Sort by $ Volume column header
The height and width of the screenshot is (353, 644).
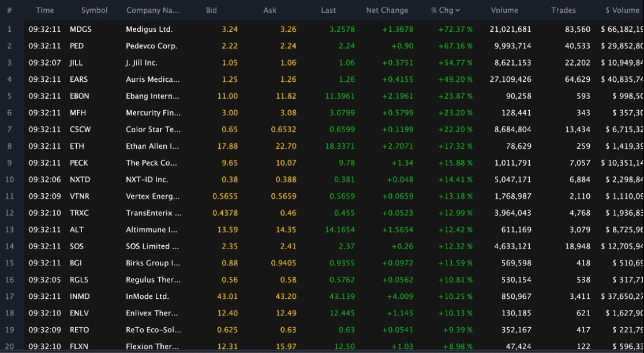(622, 10)
